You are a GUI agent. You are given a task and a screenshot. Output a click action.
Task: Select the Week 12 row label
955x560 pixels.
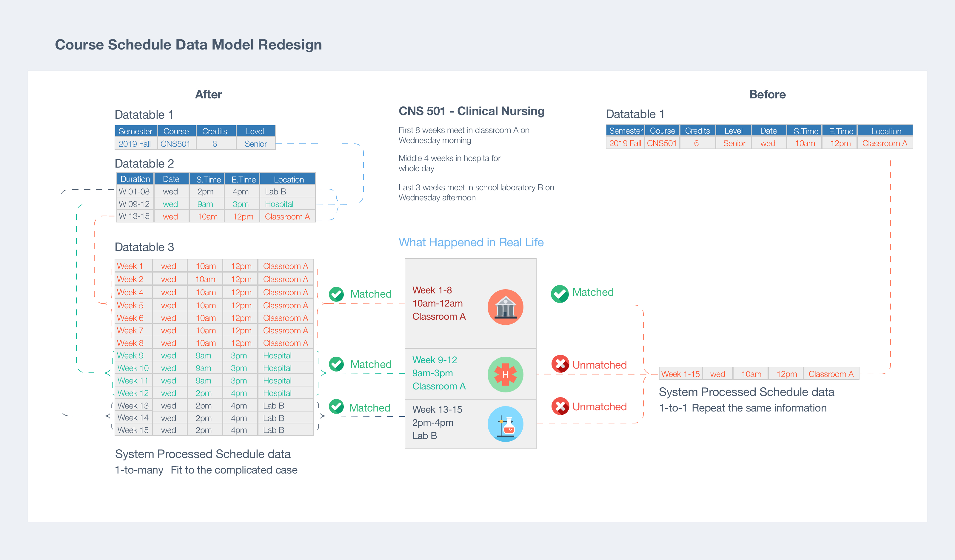click(x=133, y=393)
